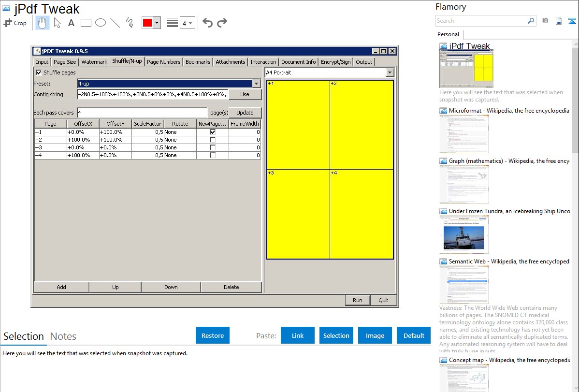Viewport: 579px width, 392px height.
Task: Click the Quit button
Action: (x=383, y=300)
